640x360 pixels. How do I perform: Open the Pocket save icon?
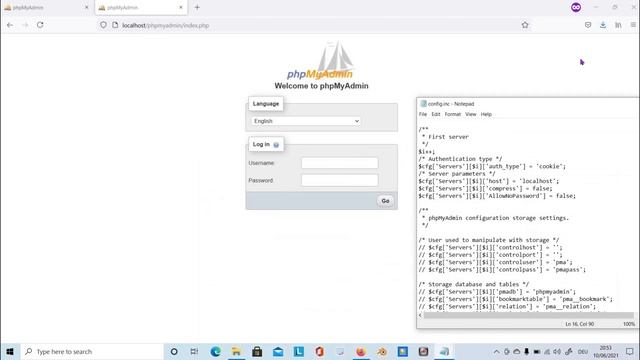point(588,25)
